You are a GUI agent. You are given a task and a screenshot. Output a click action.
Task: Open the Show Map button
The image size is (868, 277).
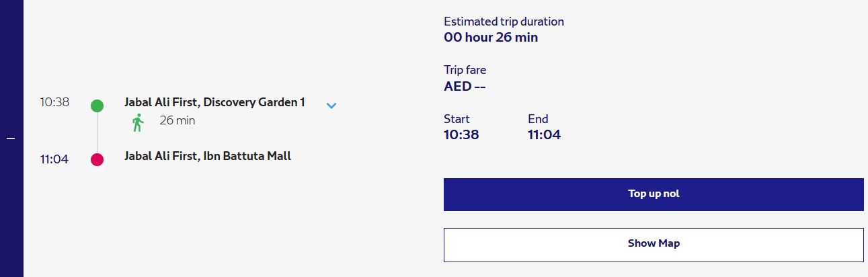tap(654, 245)
